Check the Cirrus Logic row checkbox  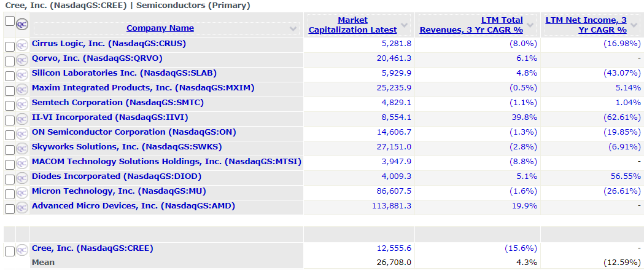coord(9,47)
